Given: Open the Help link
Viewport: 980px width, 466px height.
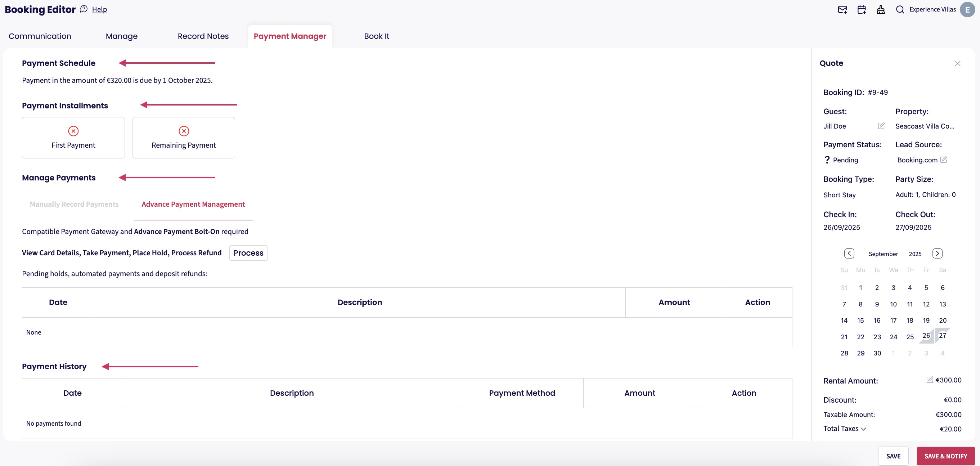Looking at the screenshot, I should coord(99,9).
